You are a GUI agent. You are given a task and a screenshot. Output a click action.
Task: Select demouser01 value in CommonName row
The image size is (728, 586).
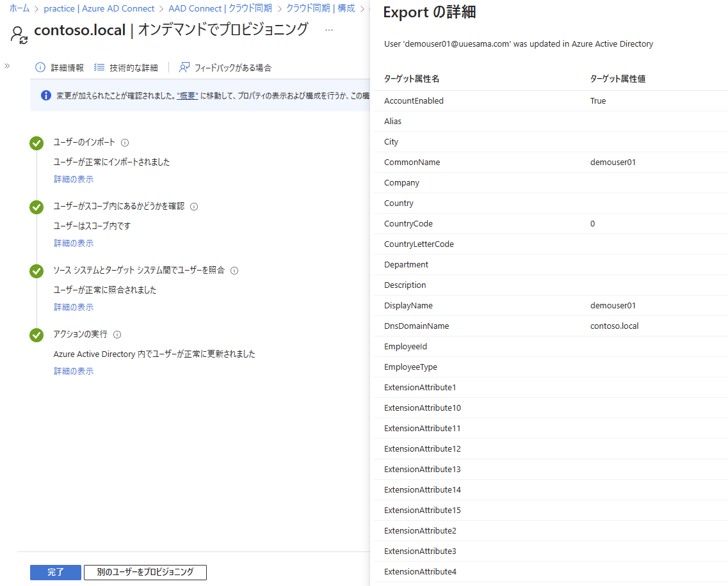click(x=613, y=162)
